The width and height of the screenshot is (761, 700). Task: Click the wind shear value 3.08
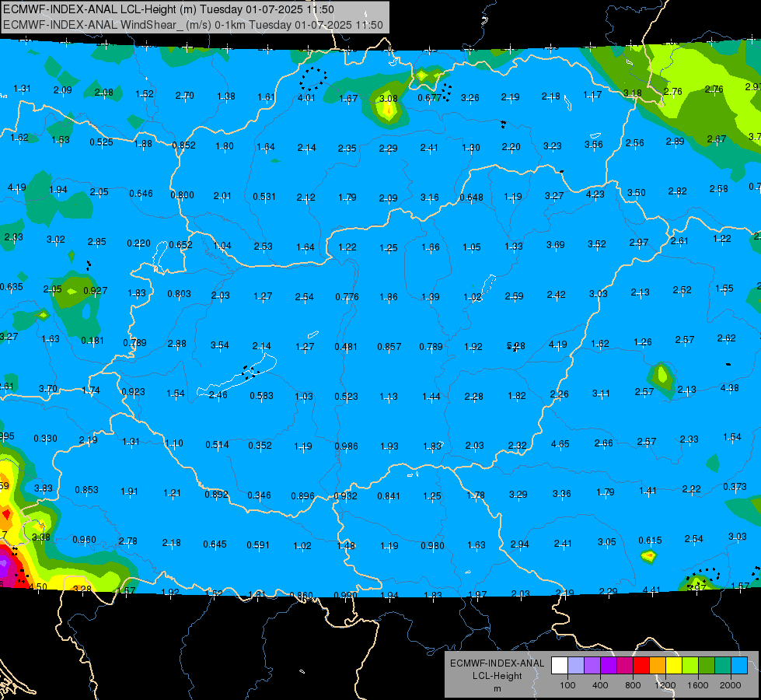pos(388,98)
